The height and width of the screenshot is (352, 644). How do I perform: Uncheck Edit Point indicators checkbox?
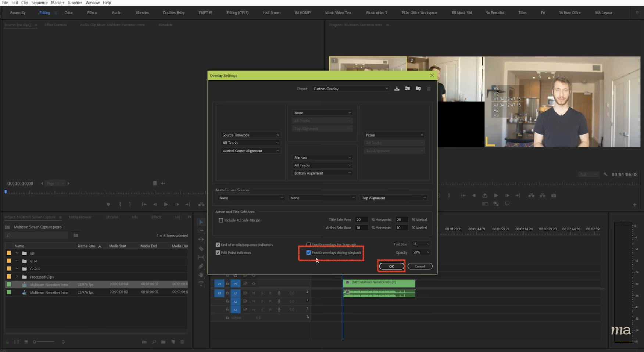pos(218,252)
